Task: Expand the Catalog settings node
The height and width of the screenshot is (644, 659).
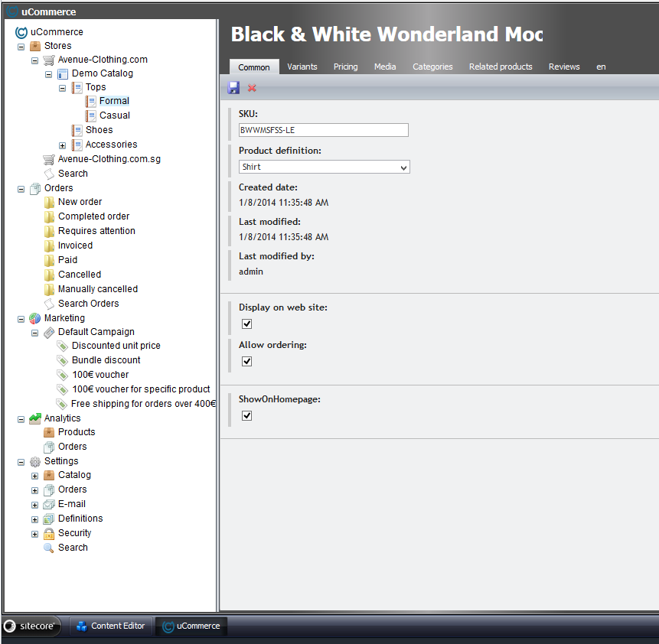Action: 35,476
